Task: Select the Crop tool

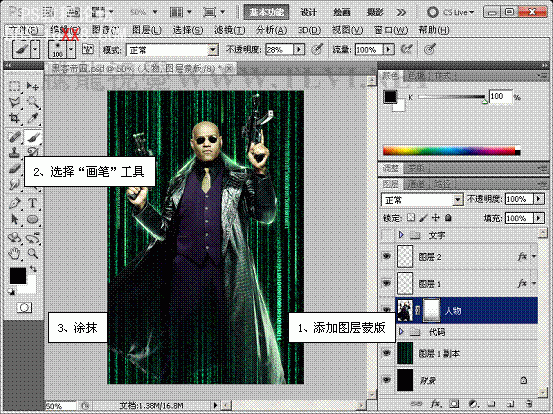Action: point(14,118)
